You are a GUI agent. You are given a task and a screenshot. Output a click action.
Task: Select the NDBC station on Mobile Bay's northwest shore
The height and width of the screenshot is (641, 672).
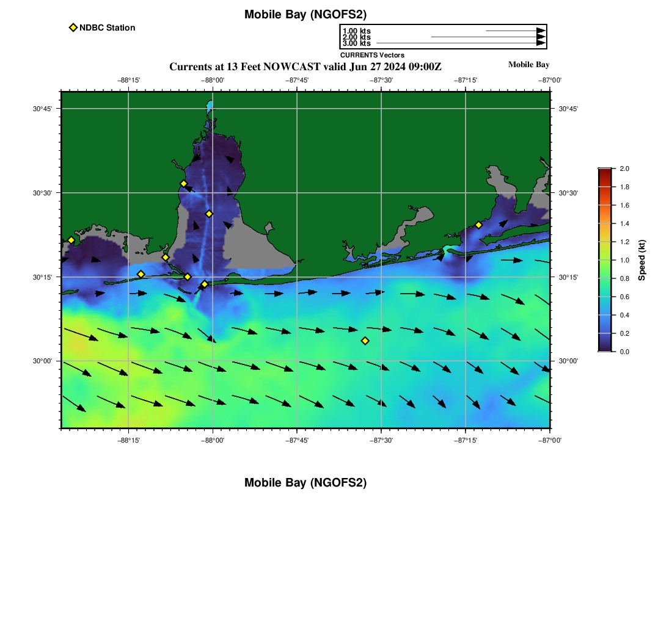point(183,184)
